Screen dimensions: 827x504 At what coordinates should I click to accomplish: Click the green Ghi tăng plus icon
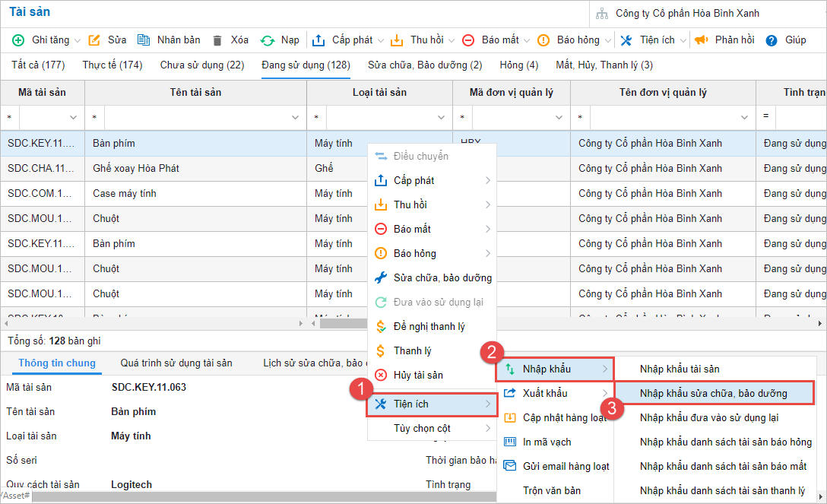pos(18,40)
